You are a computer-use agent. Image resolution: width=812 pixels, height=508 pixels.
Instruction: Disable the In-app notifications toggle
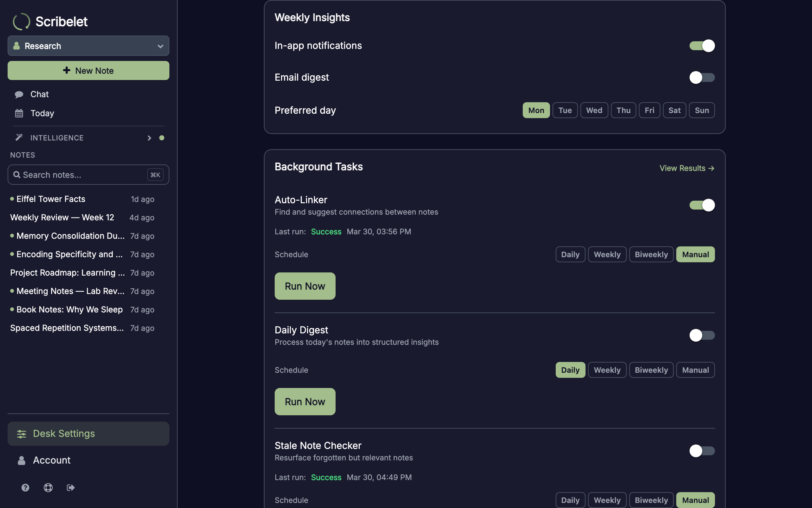point(702,46)
